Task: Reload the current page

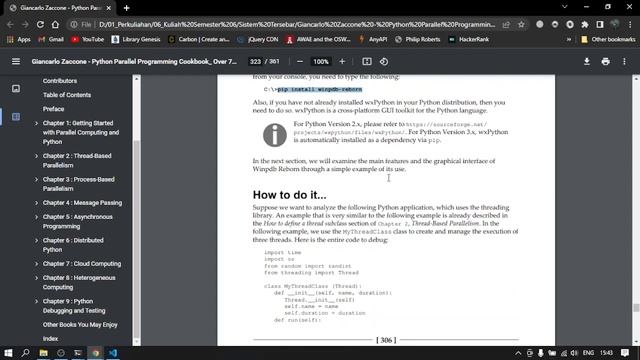Action: point(40,24)
